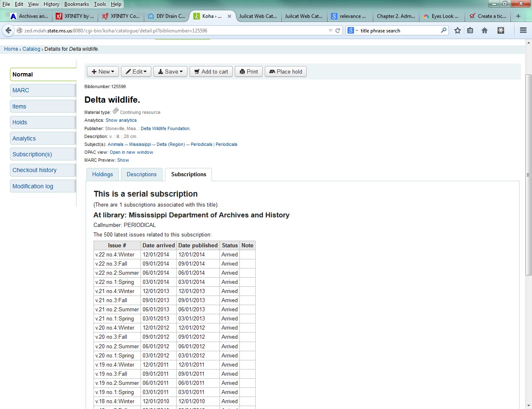The height and width of the screenshot is (409, 532).
Task: Open the Save dropdown menu
Action: pos(170,71)
